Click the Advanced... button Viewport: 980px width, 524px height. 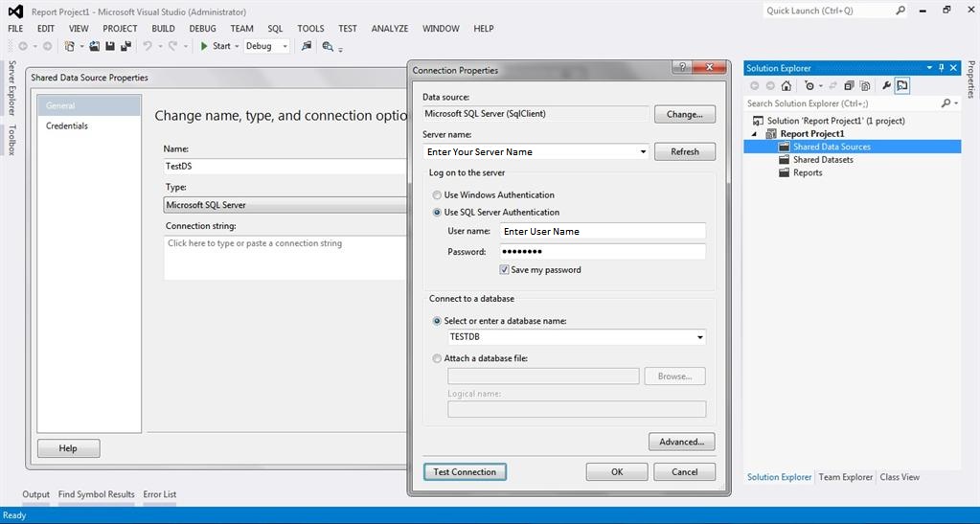coord(682,442)
